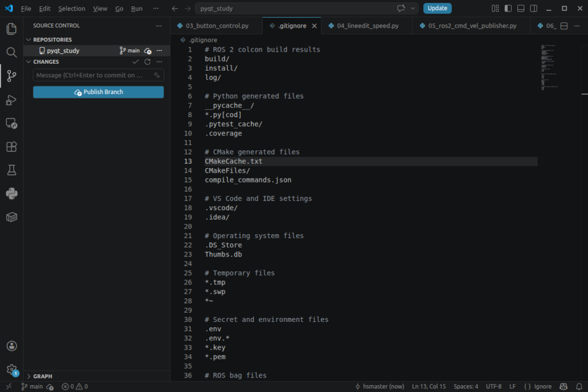Go forward in navigation history
Viewport: 588px width, 392px height.
(x=188, y=8)
